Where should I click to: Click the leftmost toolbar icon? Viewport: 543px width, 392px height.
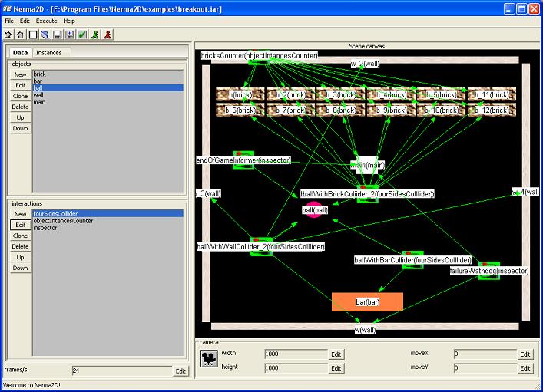tap(8, 35)
